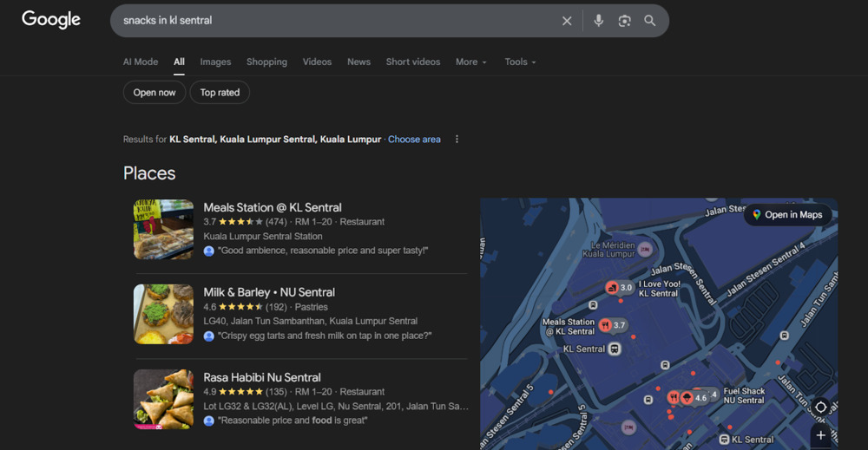
Task: Click the KL Sentral train station map icon
Action: [615, 349]
